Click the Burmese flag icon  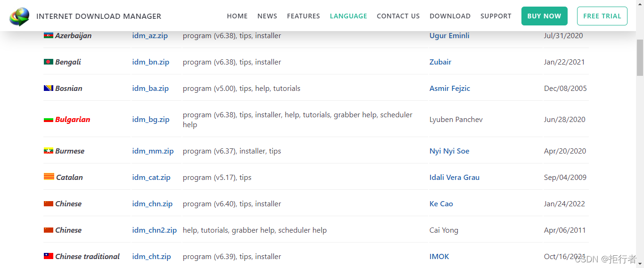click(49, 151)
